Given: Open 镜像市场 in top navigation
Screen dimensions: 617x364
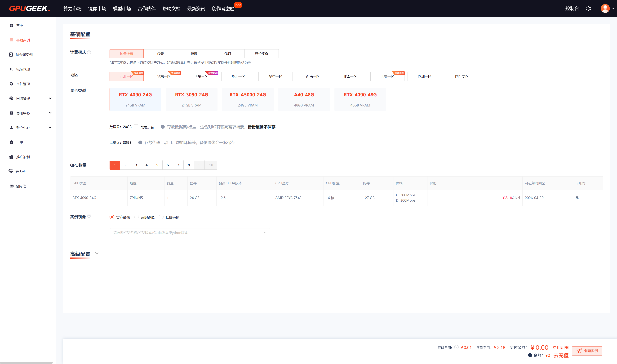Looking at the screenshot, I should tap(97, 9).
